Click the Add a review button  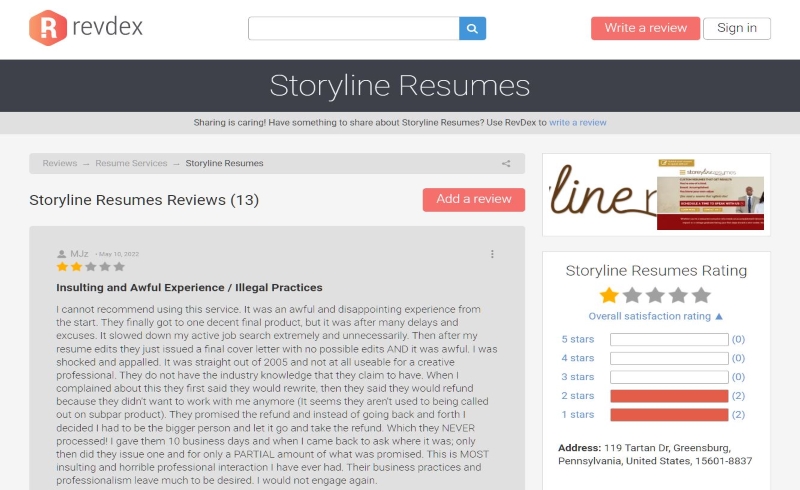(x=473, y=200)
